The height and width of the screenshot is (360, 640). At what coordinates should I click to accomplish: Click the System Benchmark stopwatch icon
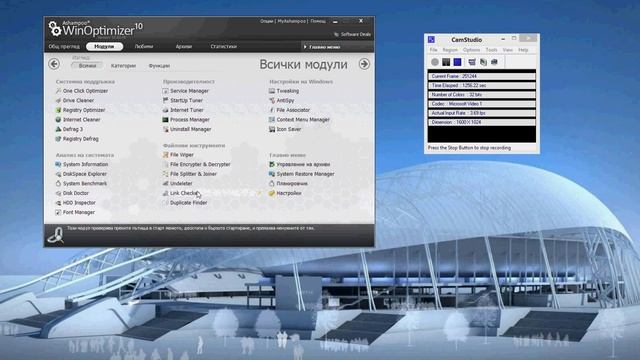click(58, 183)
